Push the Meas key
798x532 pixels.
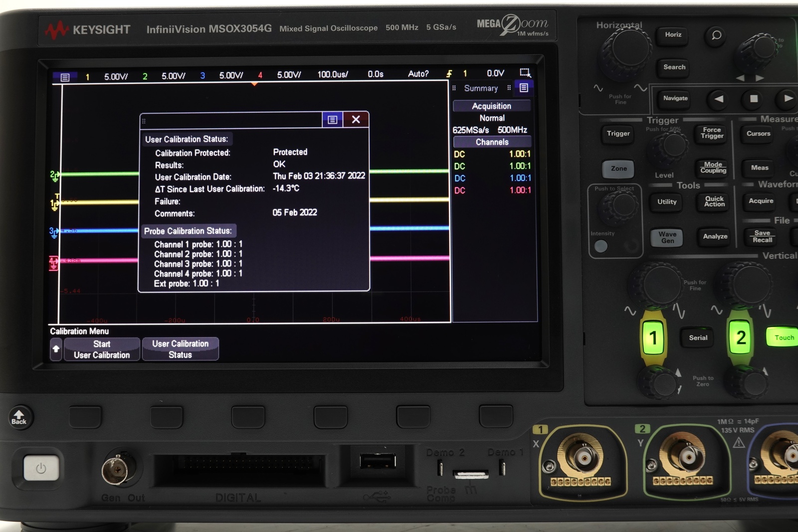click(760, 168)
